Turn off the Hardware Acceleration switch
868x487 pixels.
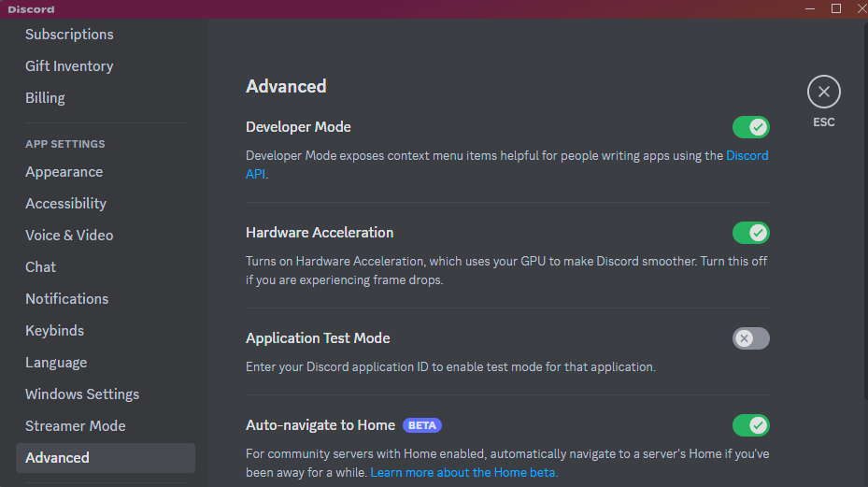pos(750,233)
